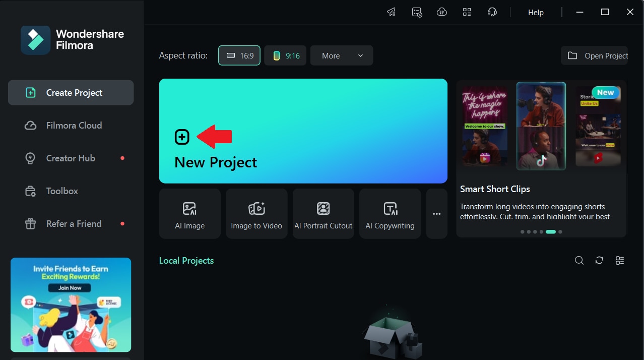
Task: Expand the More aspect ratio dropdown
Action: (x=342, y=55)
